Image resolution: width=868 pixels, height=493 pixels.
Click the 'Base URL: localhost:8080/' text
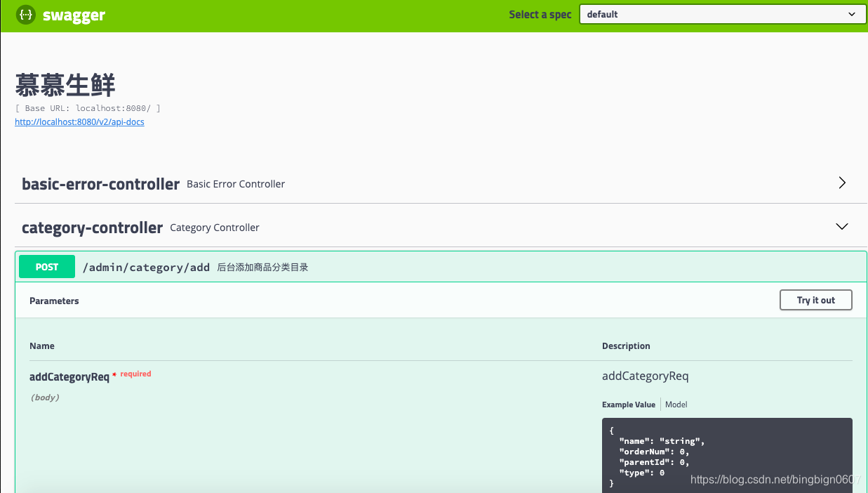(x=88, y=108)
